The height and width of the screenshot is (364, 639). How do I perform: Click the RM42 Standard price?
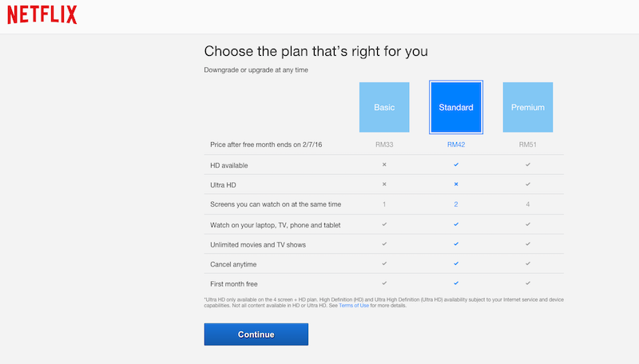[x=456, y=144]
